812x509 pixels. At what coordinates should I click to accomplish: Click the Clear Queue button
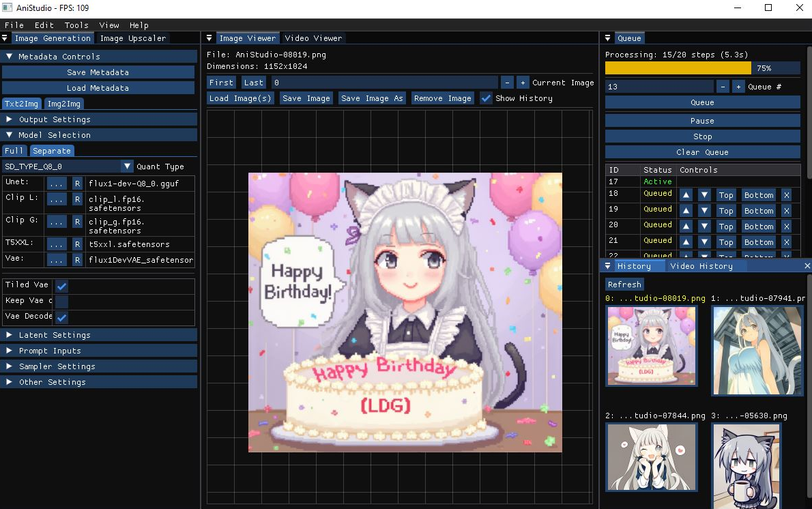click(702, 152)
